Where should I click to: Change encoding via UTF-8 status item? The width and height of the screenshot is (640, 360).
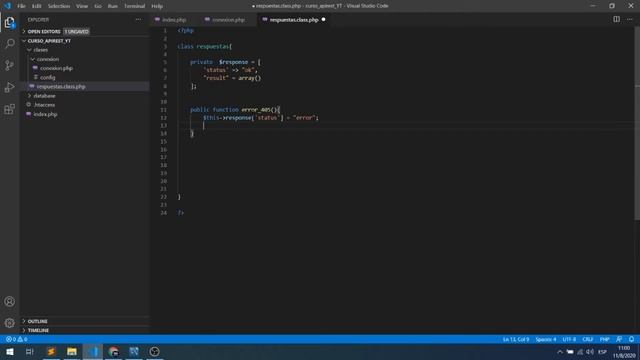tap(569, 339)
